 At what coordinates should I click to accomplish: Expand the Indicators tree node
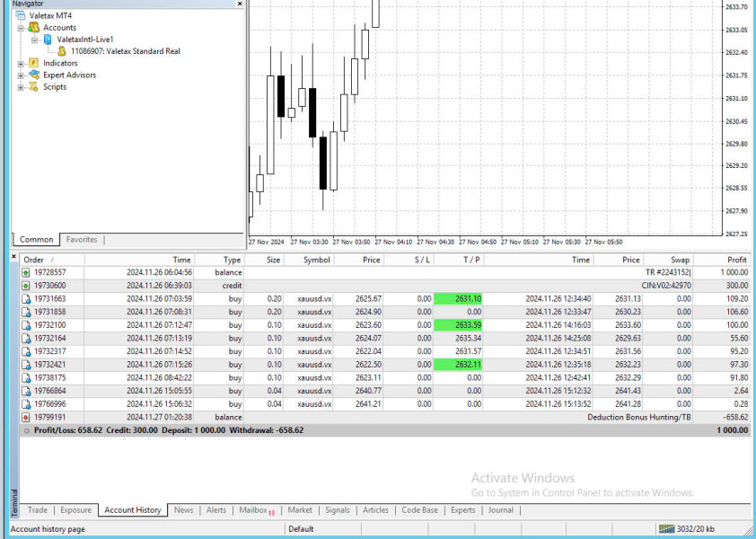click(21, 64)
